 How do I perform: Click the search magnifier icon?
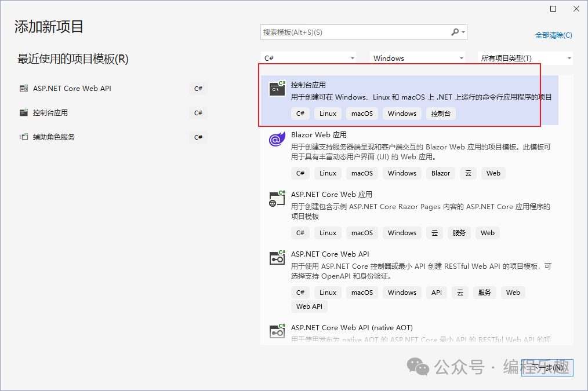(x=454, y=32)
